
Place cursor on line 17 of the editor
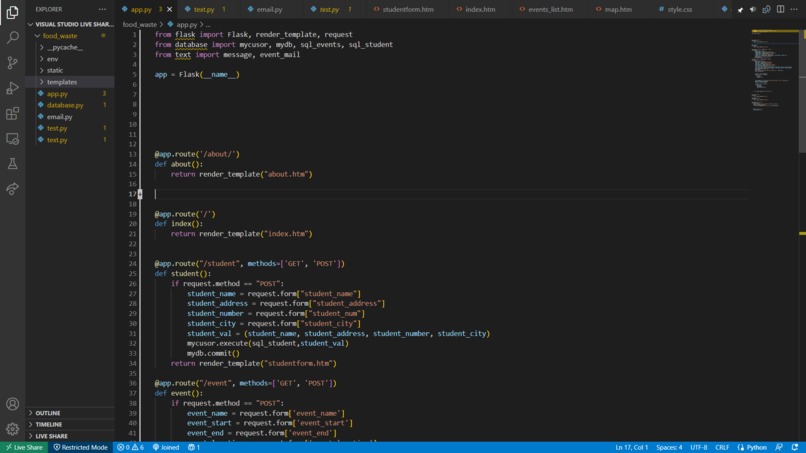[450, 194]
